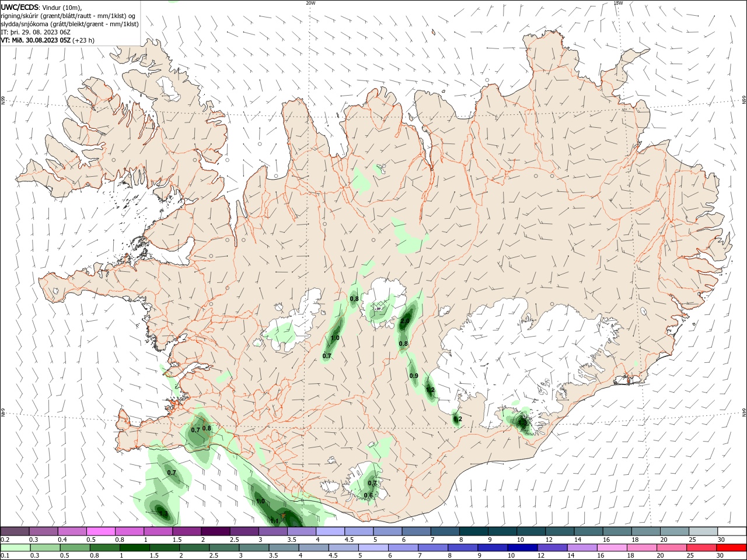Click the 'rigning/skúrir' legend description line

pos(68,16)
